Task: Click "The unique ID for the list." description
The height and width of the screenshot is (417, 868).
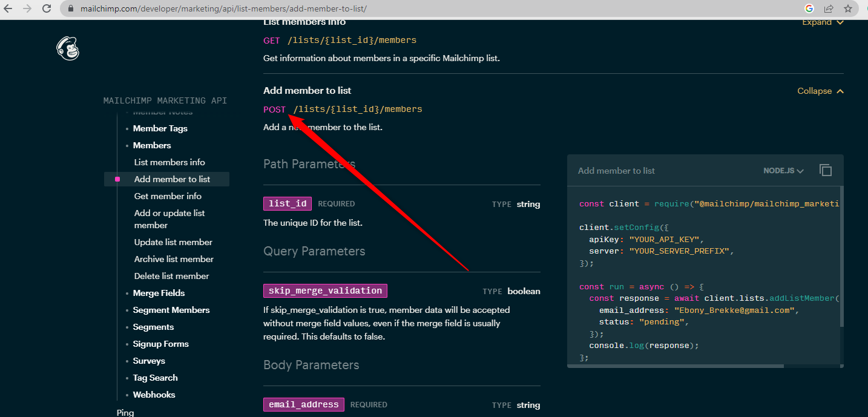Action: [312, 223]
